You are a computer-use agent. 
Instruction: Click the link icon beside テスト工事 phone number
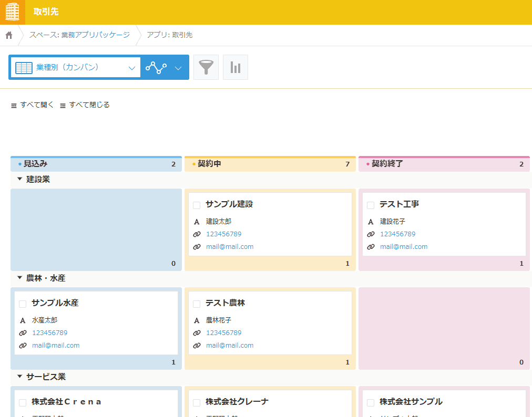371,234
